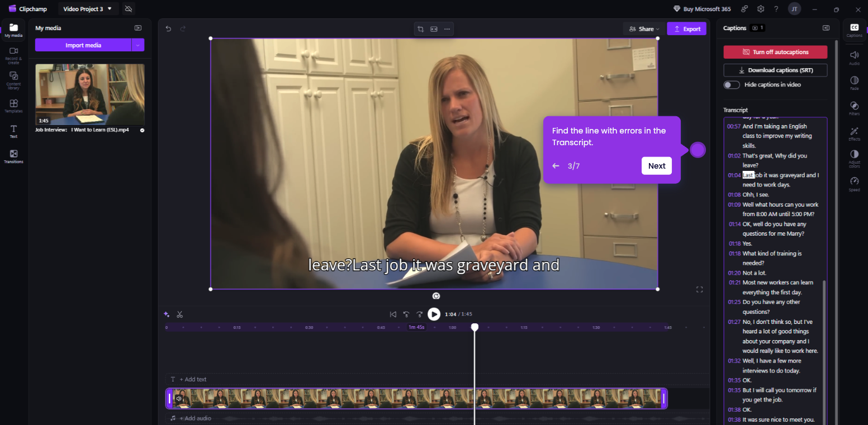Click the Import media button
Viewport: 868px width, 425px height.
[x=83, y=45]
